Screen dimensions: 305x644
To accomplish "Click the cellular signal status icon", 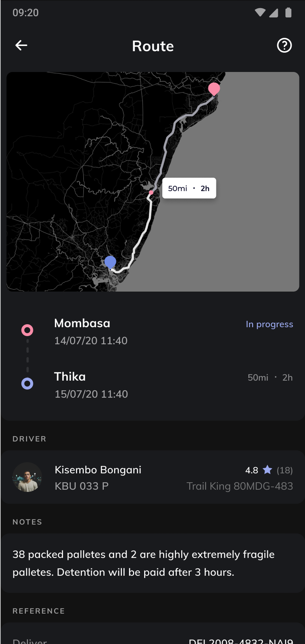I will [273, 13].
